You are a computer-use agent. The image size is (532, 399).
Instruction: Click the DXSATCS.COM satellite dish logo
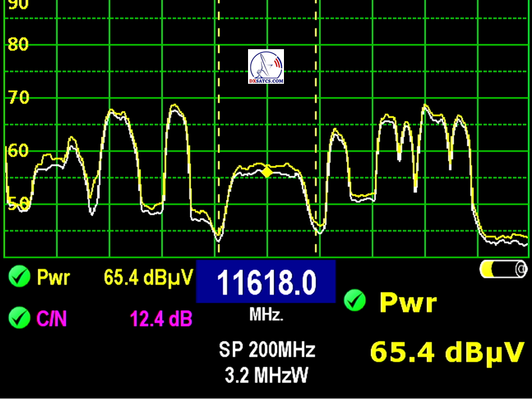266,66
